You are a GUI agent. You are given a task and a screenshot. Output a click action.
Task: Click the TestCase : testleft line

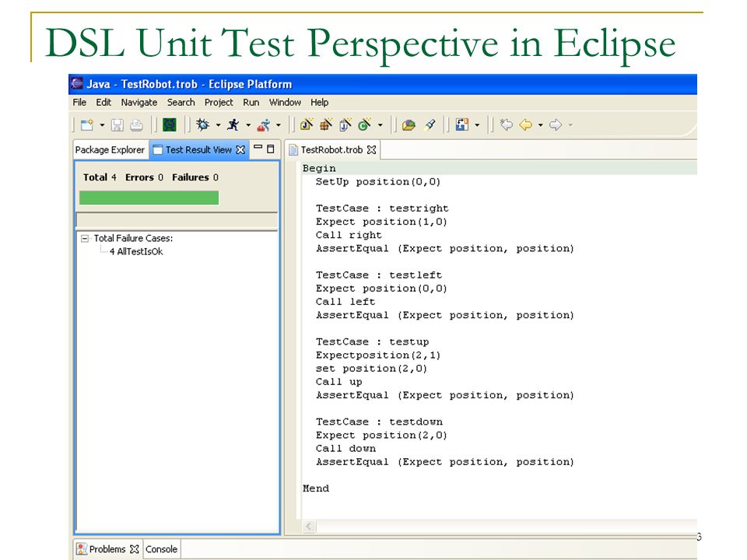click(379, 275)
